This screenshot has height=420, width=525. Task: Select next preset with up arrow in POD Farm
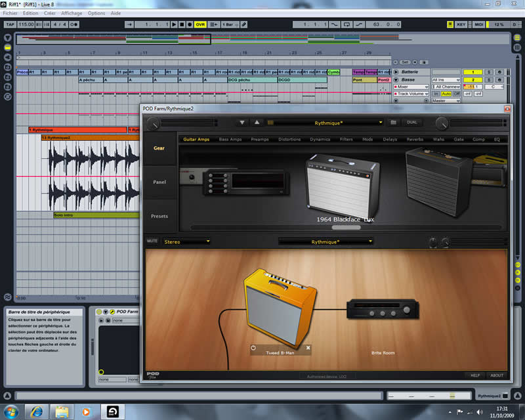coord(257,123)
